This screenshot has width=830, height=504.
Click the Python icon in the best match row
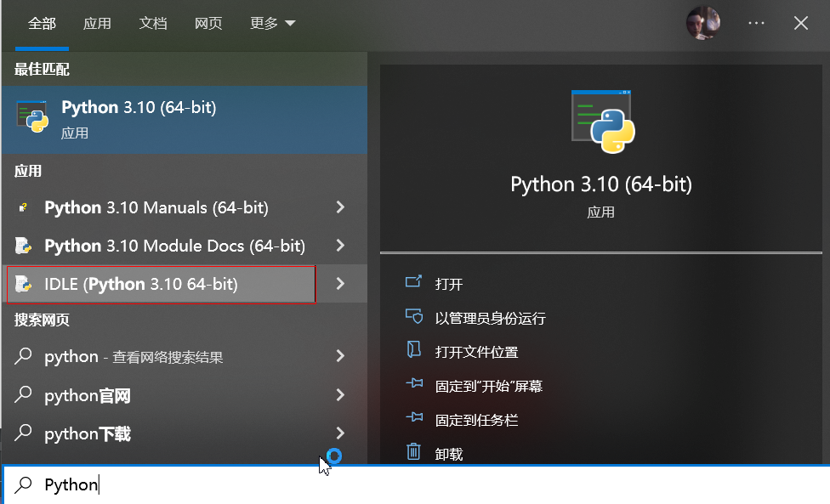[x=32, y=116]
